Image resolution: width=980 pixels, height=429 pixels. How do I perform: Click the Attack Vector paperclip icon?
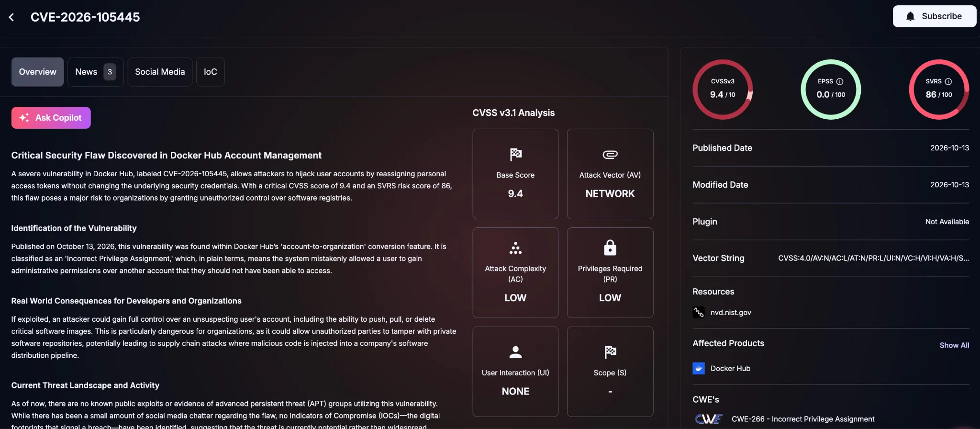[610, 155]
